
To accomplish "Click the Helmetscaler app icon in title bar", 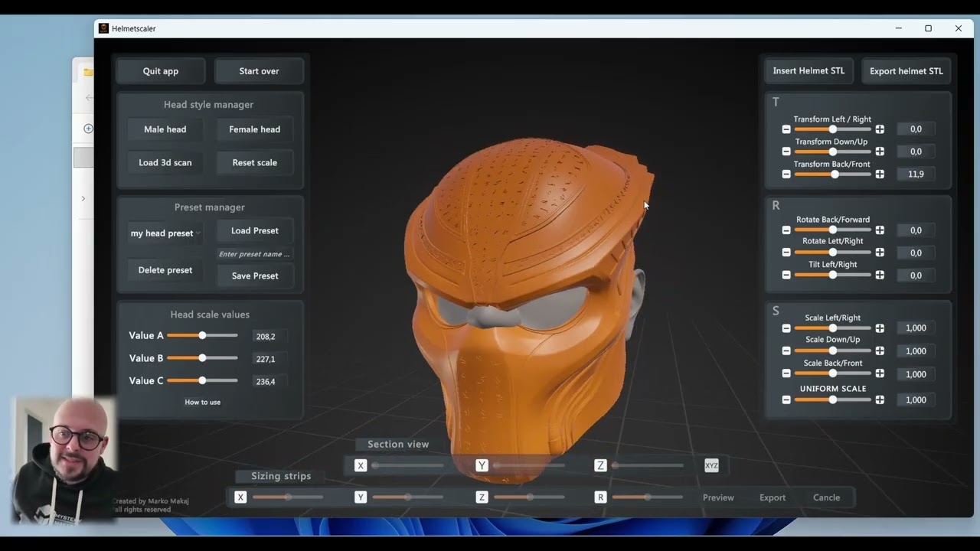I will pos(104,28).
